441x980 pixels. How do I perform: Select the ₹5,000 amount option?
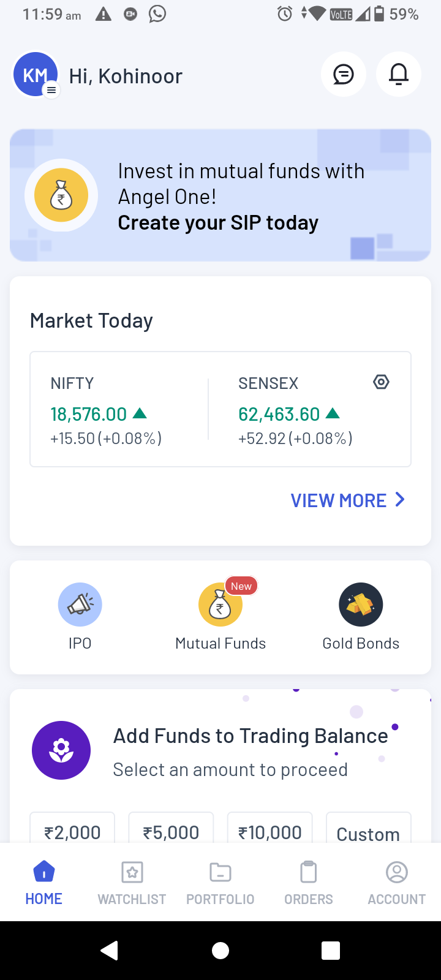pyautogui.click(x=171, y=830)
